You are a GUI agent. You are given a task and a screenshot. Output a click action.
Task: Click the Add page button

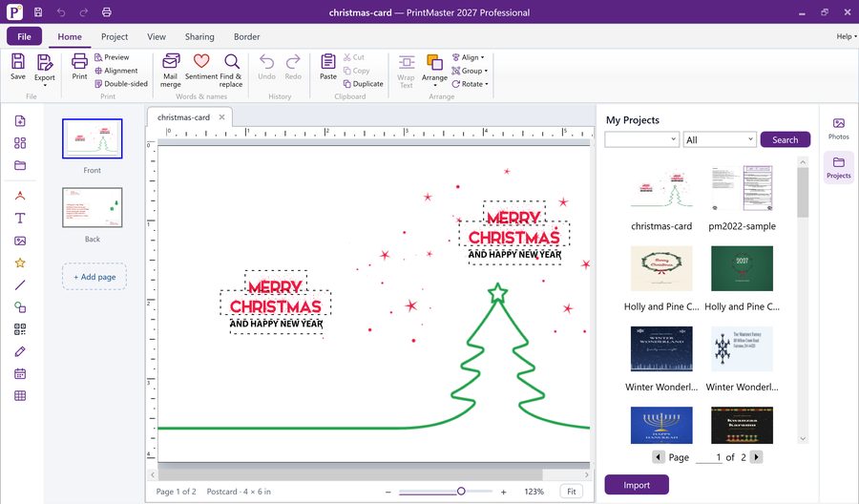coord(94,277)
